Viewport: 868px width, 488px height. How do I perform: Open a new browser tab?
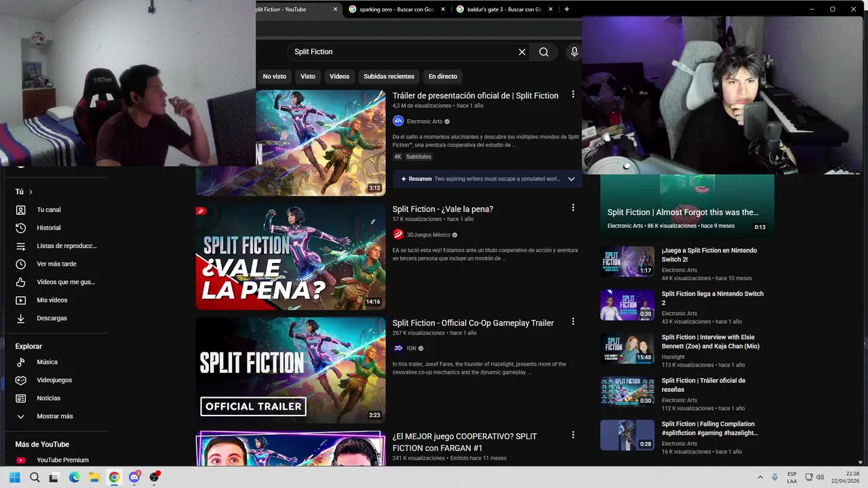(x=567, y=9)
